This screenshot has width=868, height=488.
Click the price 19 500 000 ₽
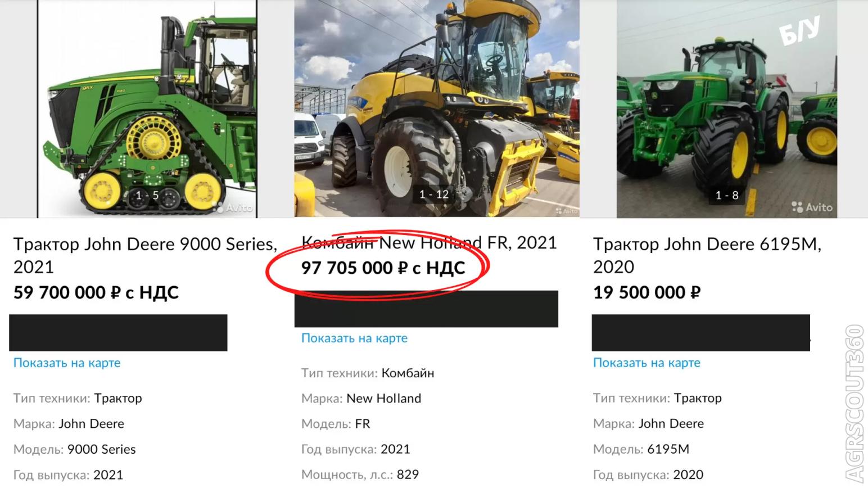point(647,292)
